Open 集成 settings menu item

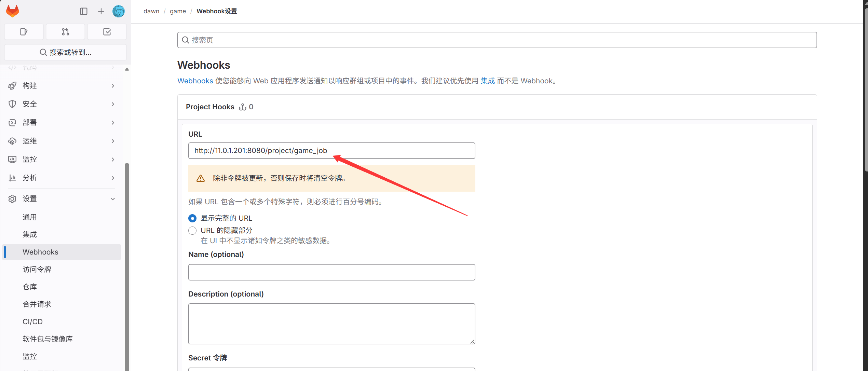point(62,234)
